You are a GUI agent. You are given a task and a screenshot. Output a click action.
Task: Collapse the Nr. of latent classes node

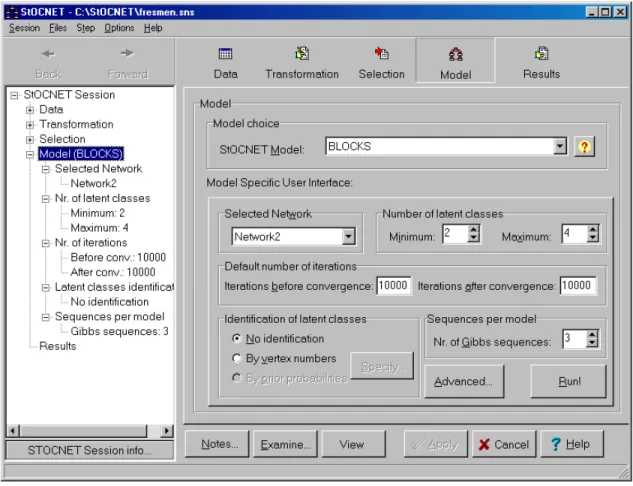46,199
